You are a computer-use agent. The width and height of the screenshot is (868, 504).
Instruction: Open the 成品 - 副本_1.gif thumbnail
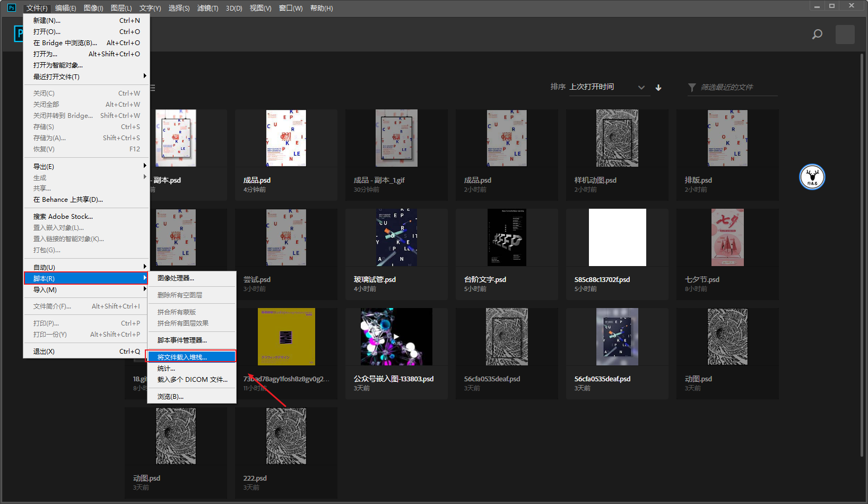point(396,138)
